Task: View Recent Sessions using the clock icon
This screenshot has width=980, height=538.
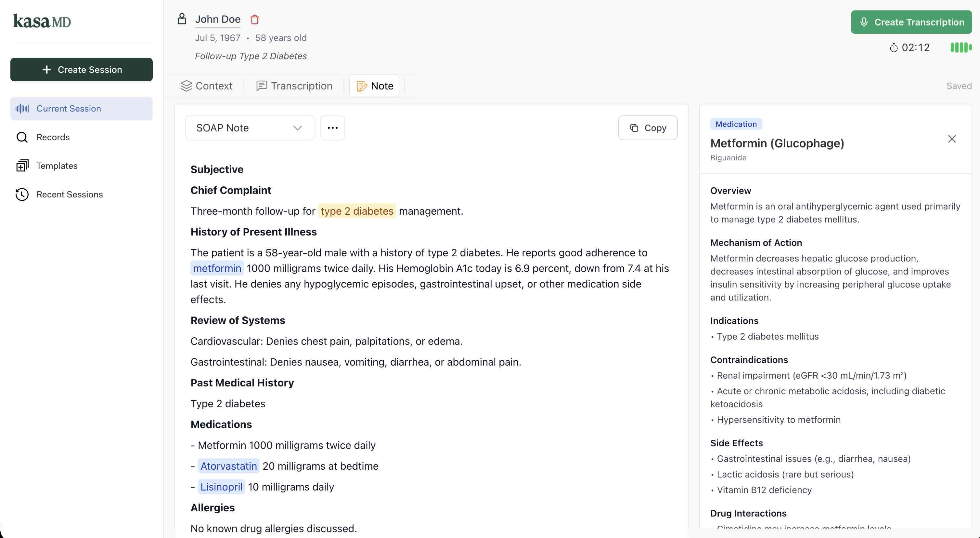Action: click(22, 195)
